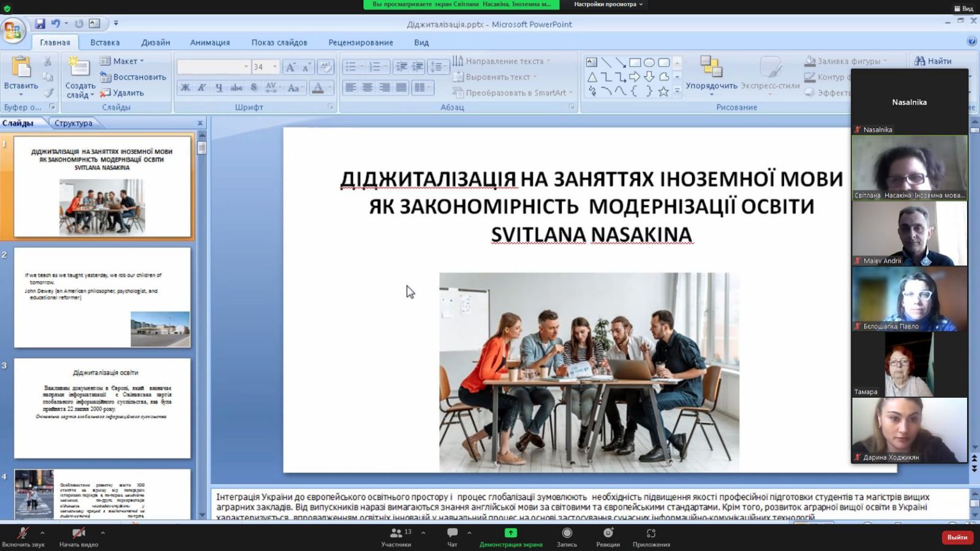The height and width of the screenshot is (551, 980).
Task: Click the Найти find button
Action: [x=933, y=61]
